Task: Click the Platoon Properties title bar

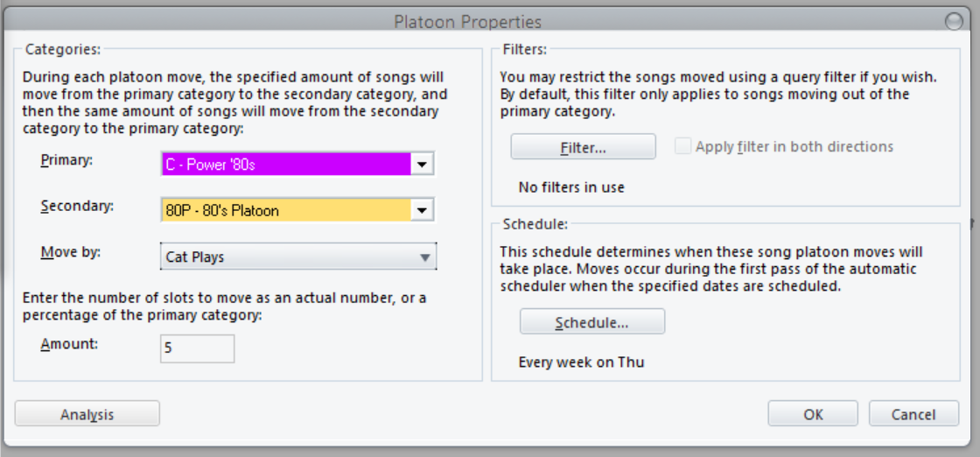Action: point(467,22)
